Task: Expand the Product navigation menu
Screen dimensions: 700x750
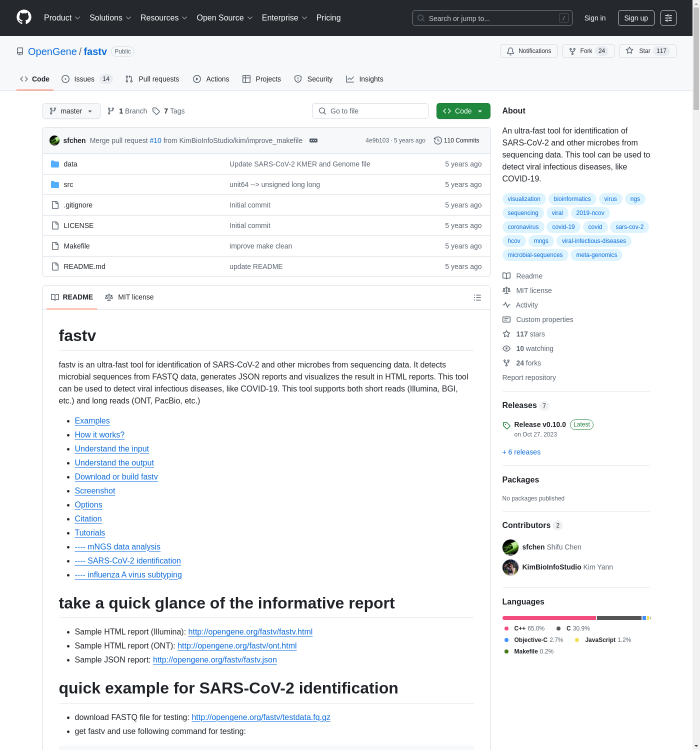Action: (62, 18)
